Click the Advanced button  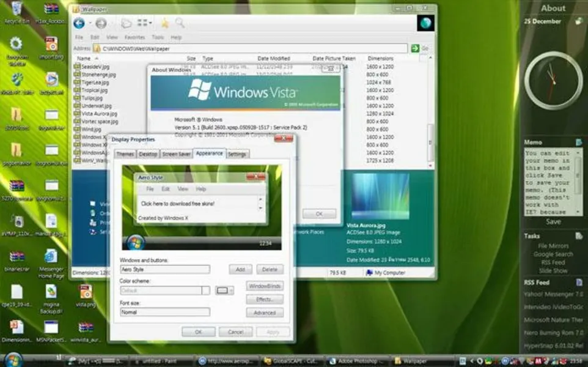[265, 313]
